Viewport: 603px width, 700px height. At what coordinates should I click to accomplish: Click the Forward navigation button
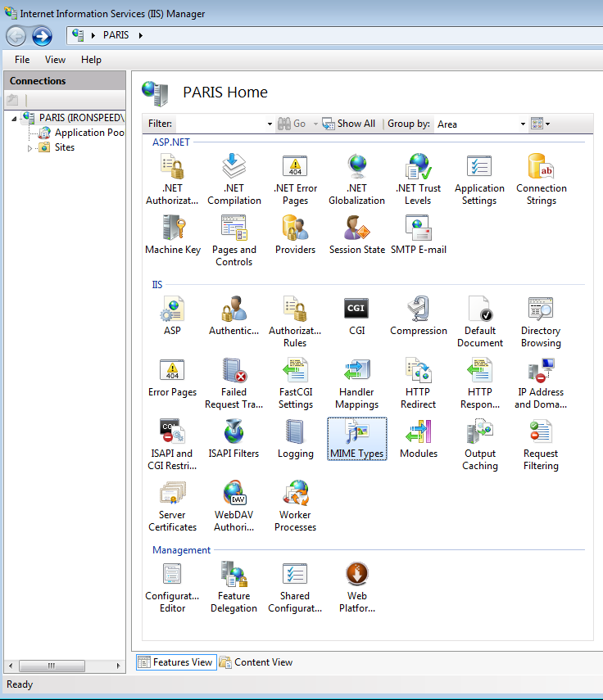coord(42,36)
